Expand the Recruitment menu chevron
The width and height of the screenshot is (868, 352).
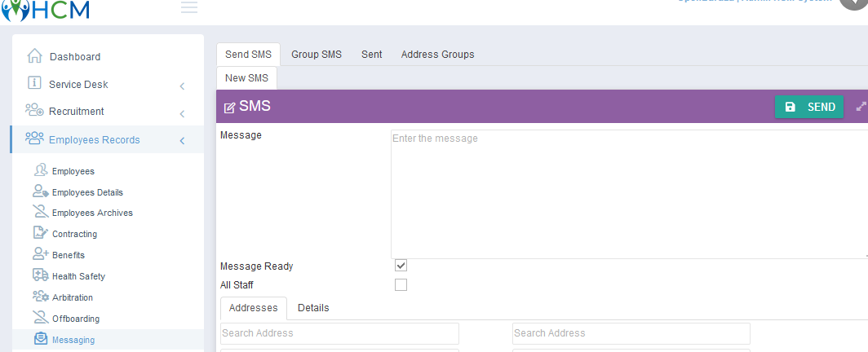[182, 114]
